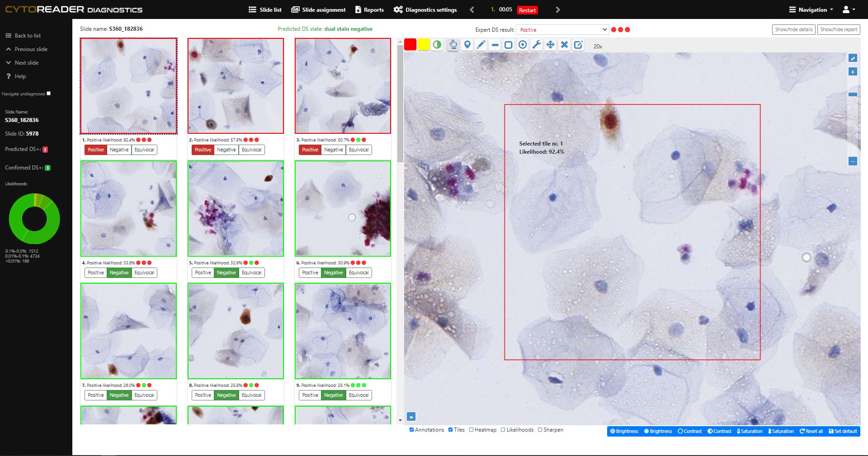This screenshot has height=456, width=868.
Task: Click the filled-sun Brightness button
Action: click(x=658, y=431)
